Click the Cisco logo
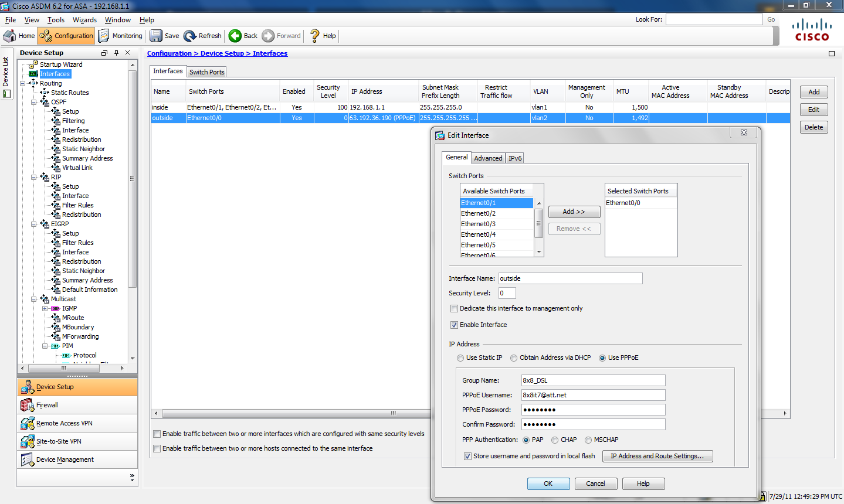Viewport: 844px width, 504px height. tap(812, 30)
